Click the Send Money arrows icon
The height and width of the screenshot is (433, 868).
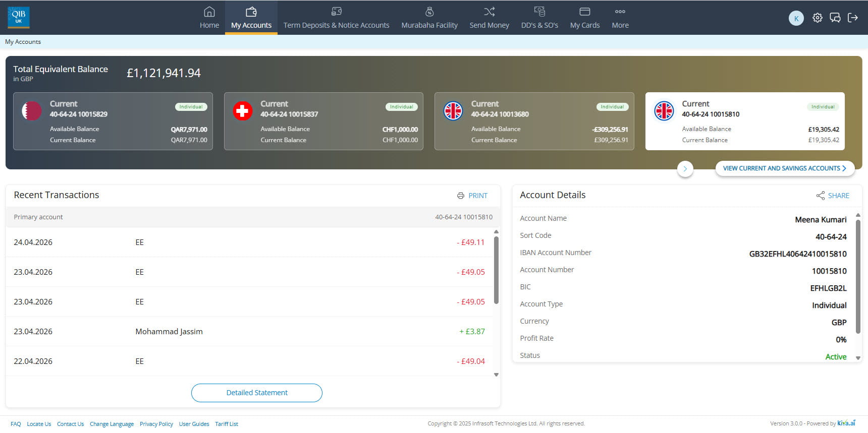(490, 12)
